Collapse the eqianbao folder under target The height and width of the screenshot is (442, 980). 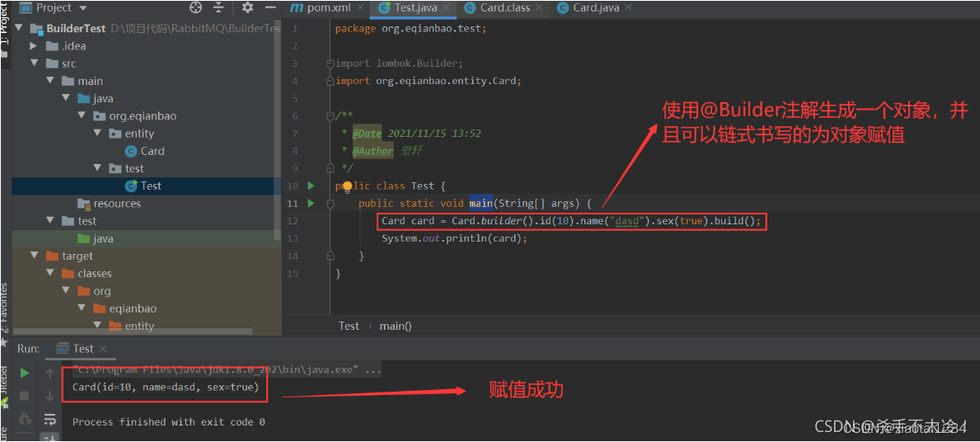(x=82, y=309)
